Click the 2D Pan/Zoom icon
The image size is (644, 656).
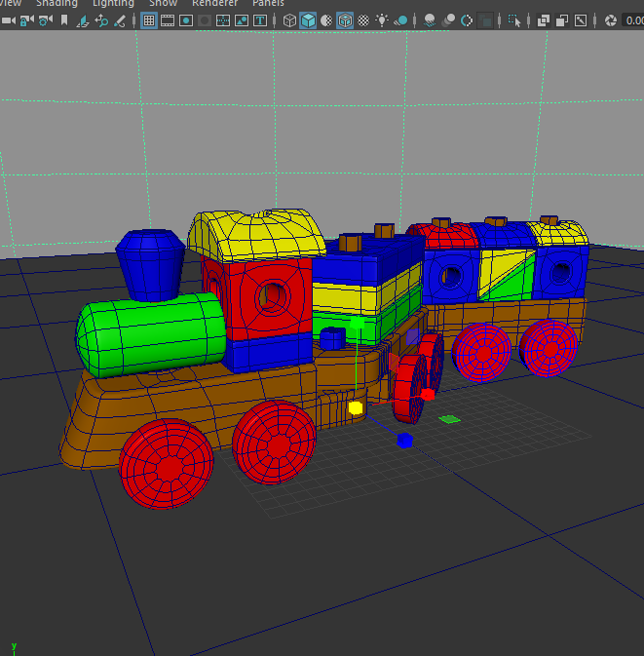[102, 19]
